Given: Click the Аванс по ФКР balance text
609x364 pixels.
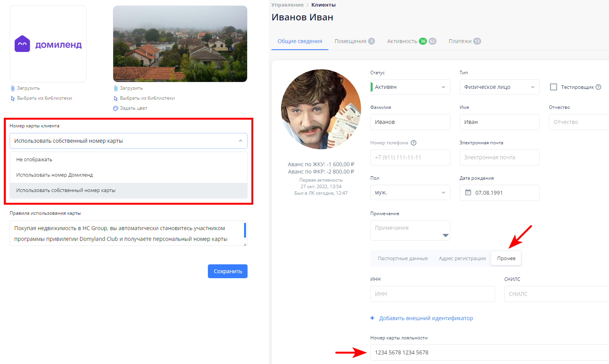Looking at the screenshot, I should [321, 172].
